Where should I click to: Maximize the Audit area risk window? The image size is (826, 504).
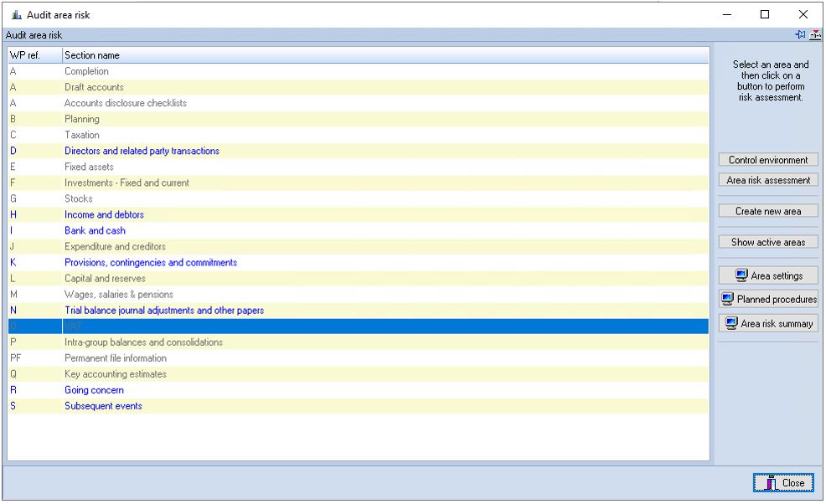tap(765, 15)
